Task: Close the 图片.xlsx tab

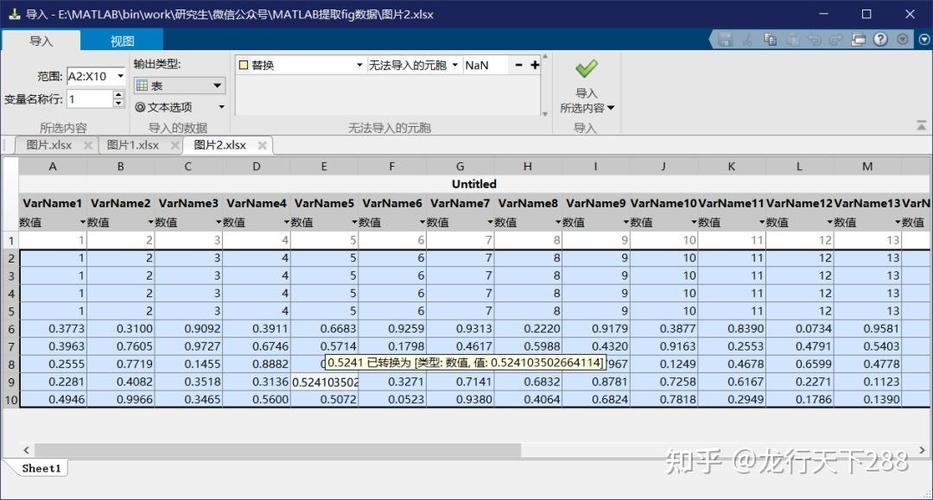Action: (88, 145)
